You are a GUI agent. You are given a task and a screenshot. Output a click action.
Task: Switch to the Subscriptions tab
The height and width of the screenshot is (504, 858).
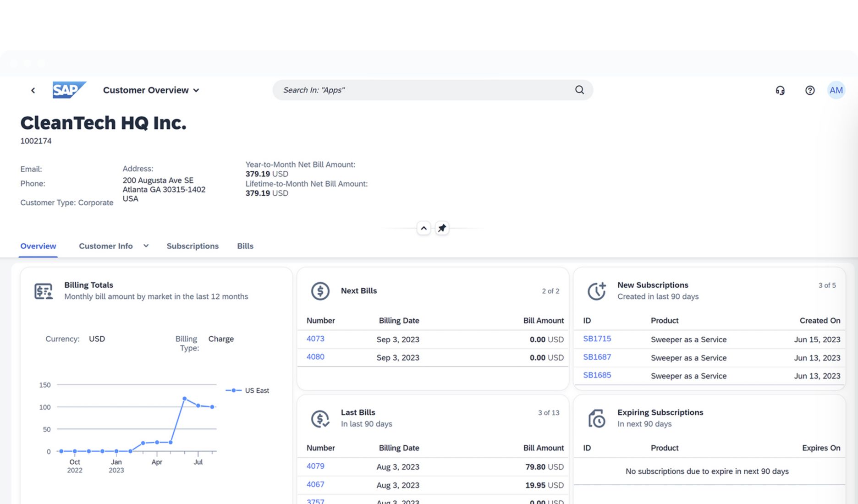click(x=192, y=246)
